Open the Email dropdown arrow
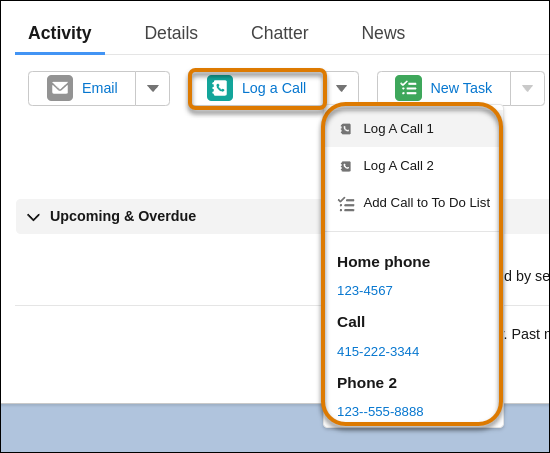The width and height of the screenshot is (550, 453). click(153, 88)
